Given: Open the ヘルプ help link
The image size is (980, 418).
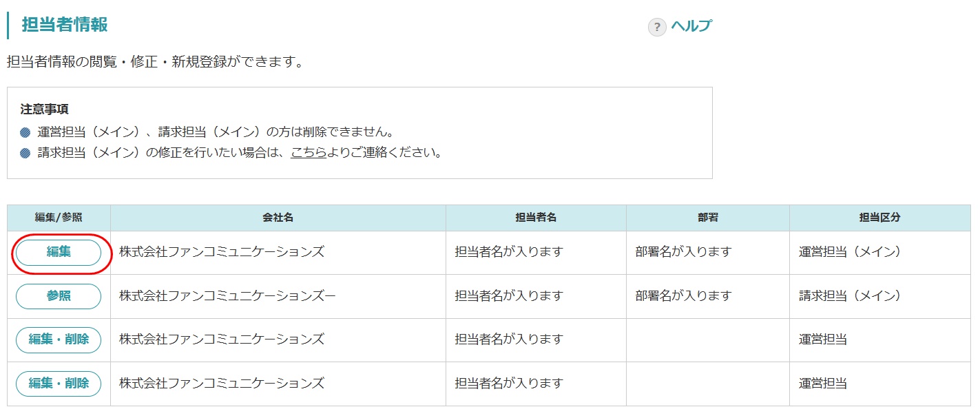Looking at the screenshot, I should click(x=691, y=26).
